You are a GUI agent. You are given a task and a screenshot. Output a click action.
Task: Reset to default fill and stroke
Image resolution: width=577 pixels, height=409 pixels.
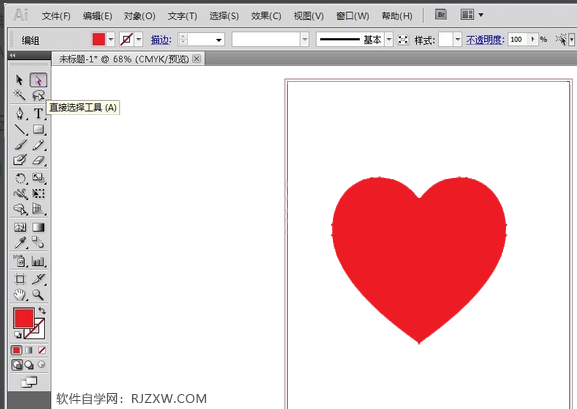pos(18,335)
